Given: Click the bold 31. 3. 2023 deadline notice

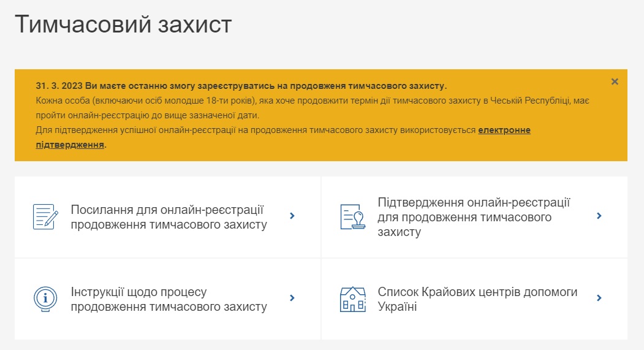Looking at the screenshot, I should [x=241, y=86].
